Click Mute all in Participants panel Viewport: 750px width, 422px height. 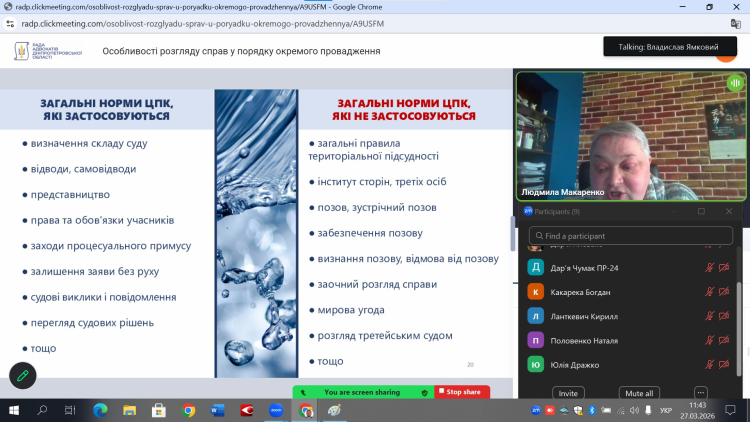pyautogui.click(x=637, y=393)
